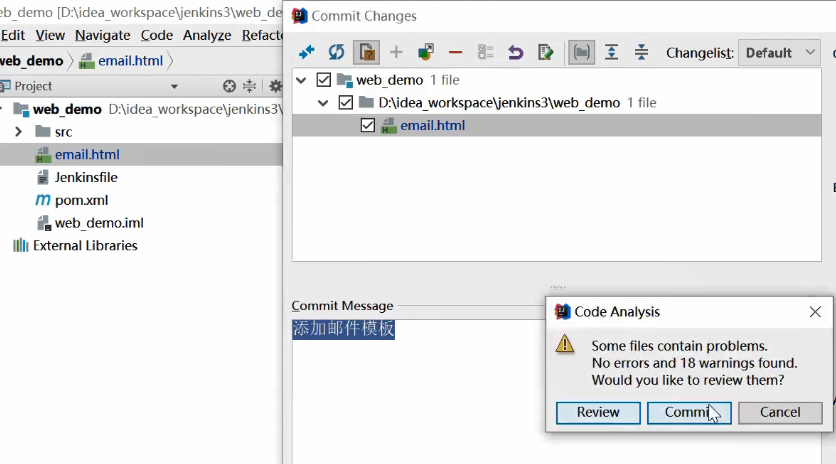Open the Changelist Default dropdown
Image resolution: width=836 pixels, height=464 pixels.
pos(779,53)
